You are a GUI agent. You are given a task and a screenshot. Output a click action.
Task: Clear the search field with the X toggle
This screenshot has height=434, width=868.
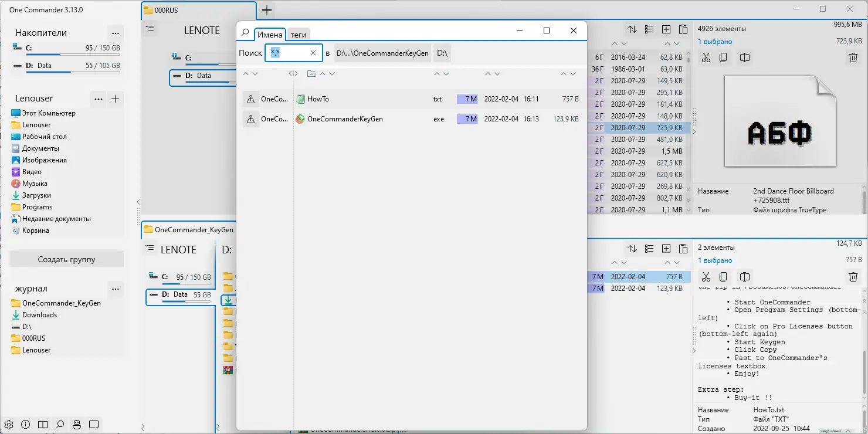pyautogui.click(x=312, y=53)
